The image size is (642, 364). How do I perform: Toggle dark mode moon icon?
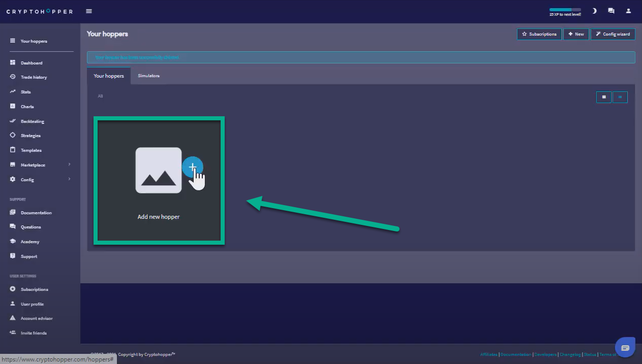coord(594,11)
